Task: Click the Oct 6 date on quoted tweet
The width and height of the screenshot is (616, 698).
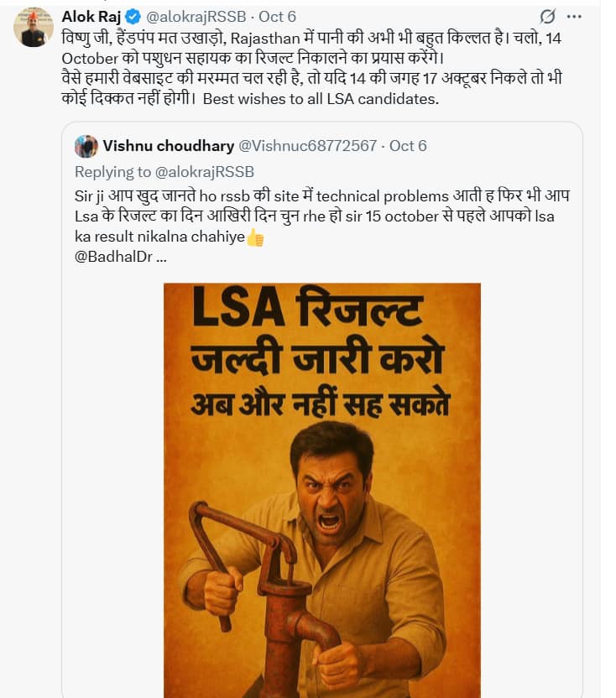Action: (408, 146)
